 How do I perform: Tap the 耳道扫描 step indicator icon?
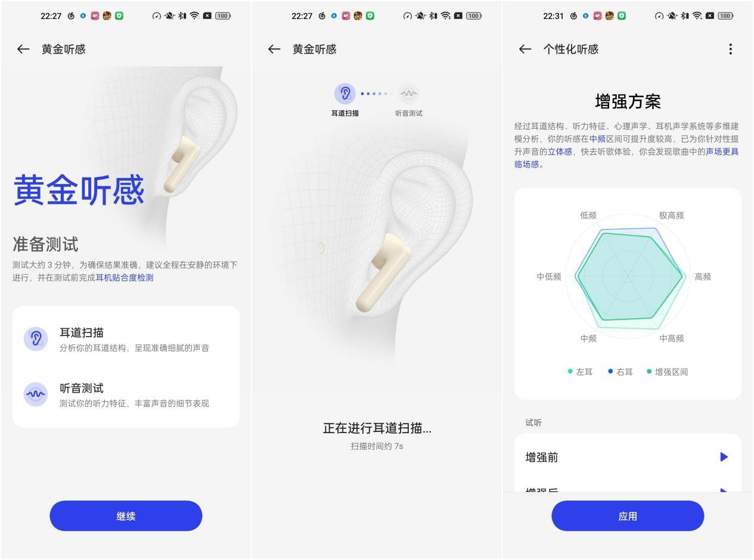pyautogui.click(x=345, y=94)
